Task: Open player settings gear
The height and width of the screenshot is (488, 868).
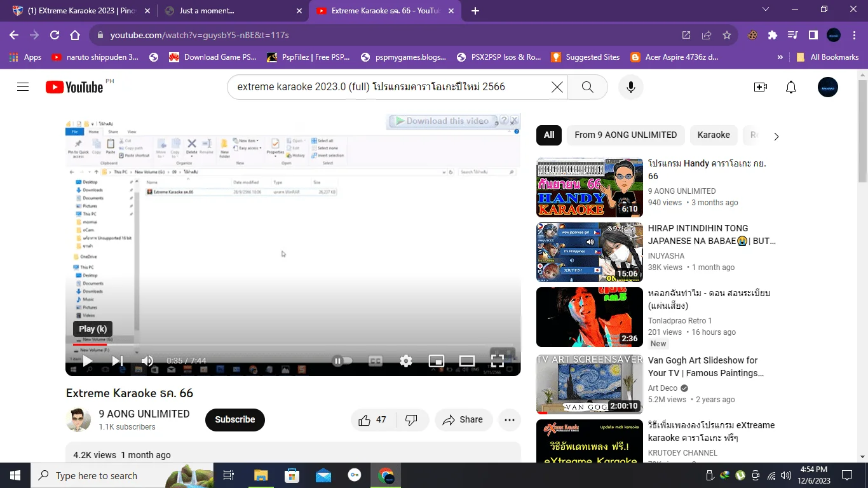Action: pos(406,361)
